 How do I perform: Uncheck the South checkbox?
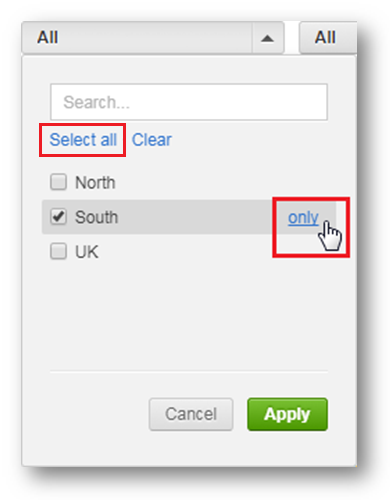[58, 217]
